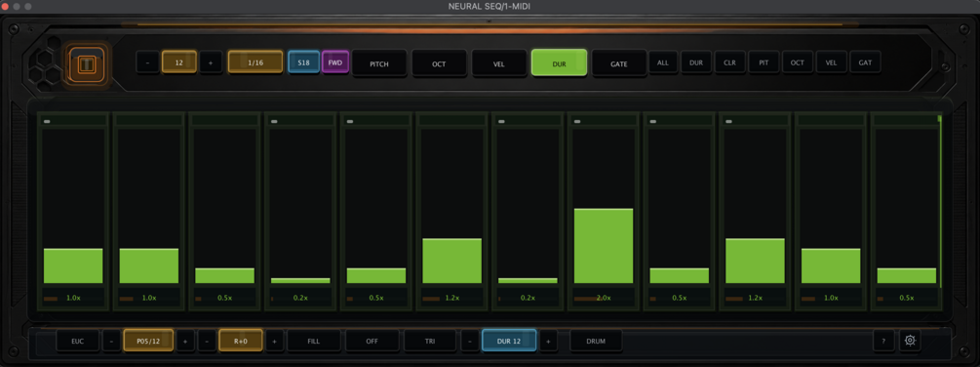Image resolution: width=980 pixels, height=367 pixels.
Task: Switch to the GATE lane tab
Action: pyautogui.click(x=619, y=63)
